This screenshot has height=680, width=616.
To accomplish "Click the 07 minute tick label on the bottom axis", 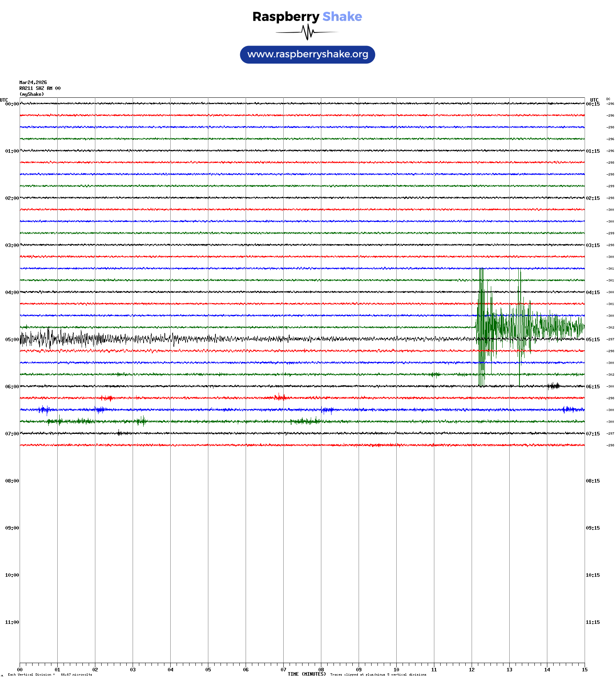I will click(x=283, y=670).
